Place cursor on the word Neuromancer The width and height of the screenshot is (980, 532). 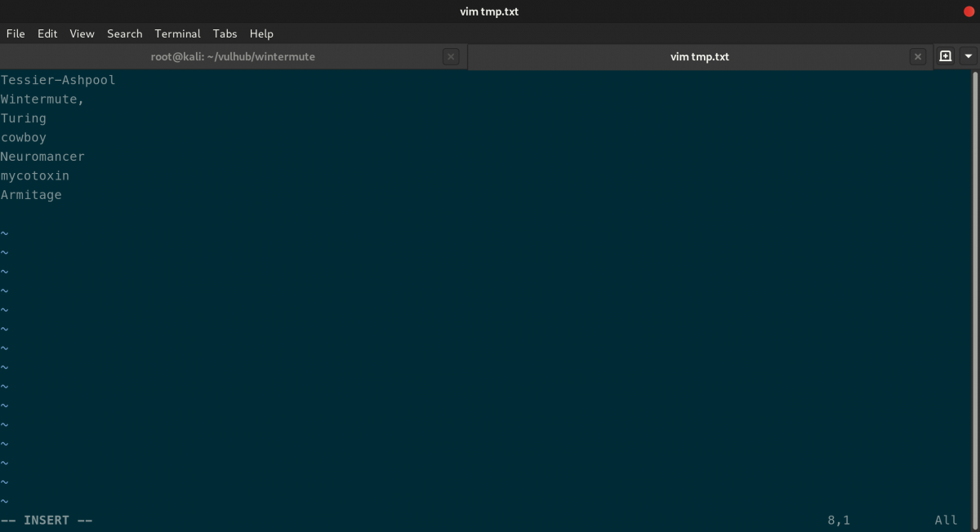(x=42, y=156)
